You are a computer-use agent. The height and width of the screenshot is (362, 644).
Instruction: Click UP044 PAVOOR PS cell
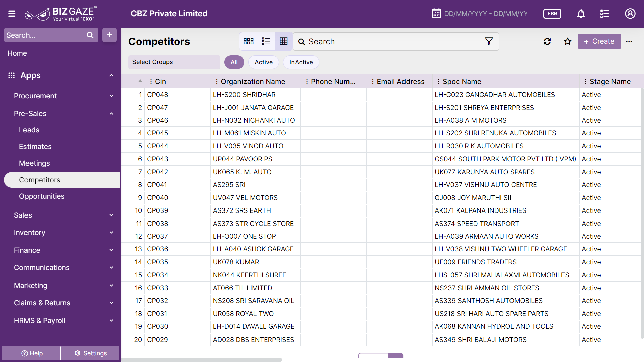pos(256,159)
